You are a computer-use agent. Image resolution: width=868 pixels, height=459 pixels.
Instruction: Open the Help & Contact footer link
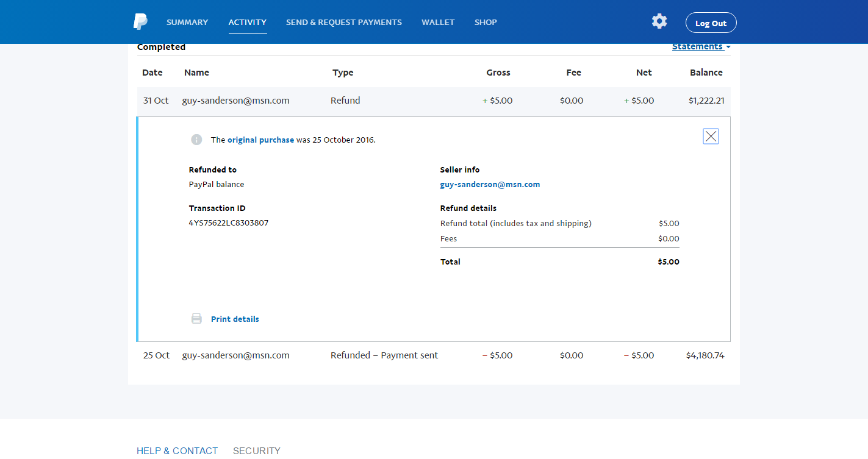coord(177,450)
